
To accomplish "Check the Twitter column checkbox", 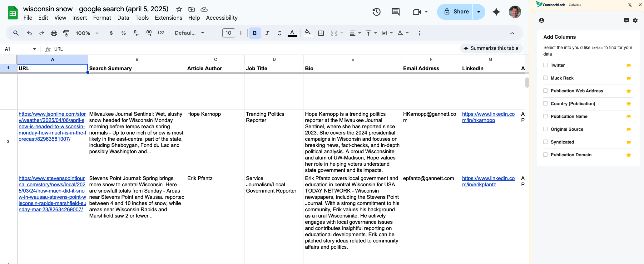I will [x=545, y=65].
